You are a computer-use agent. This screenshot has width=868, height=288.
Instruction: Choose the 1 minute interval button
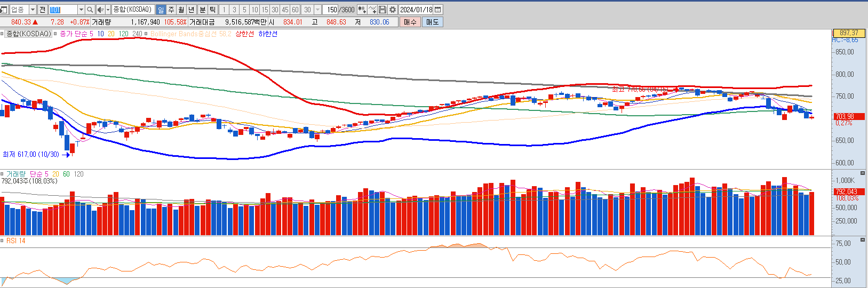[224, 10]
